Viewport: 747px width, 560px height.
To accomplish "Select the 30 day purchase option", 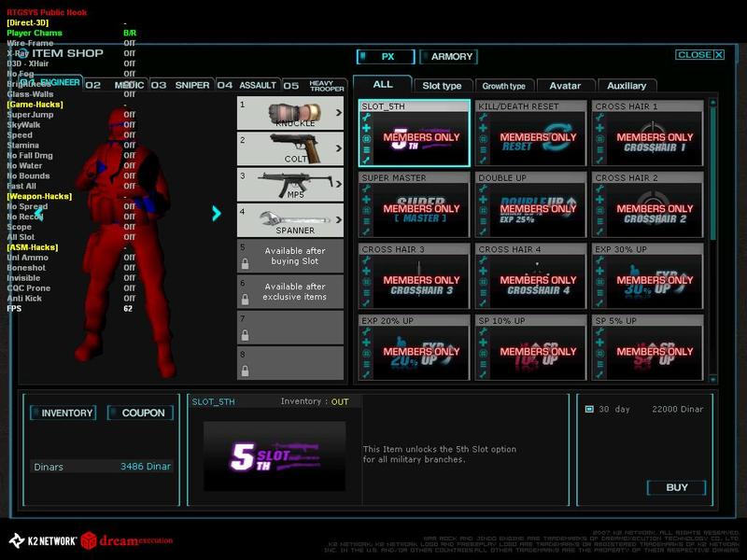I will click(x=589, y=409).
